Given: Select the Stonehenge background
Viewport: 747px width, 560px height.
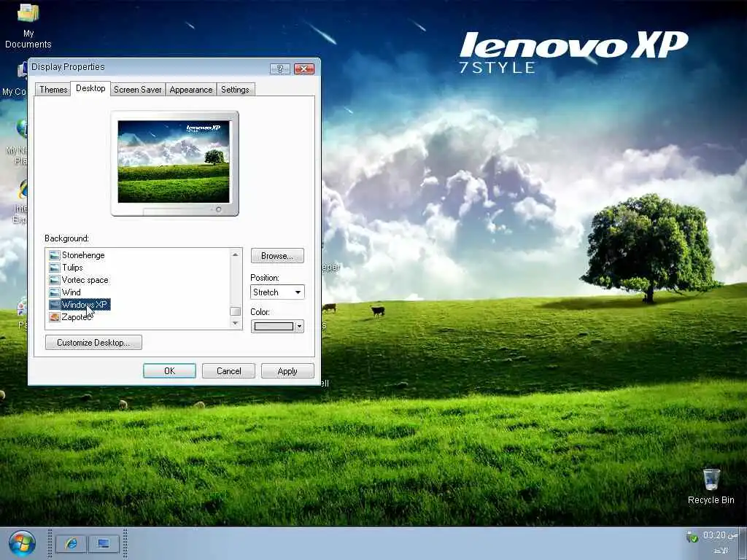Looking at the screenshot, I should pos(83,255).
